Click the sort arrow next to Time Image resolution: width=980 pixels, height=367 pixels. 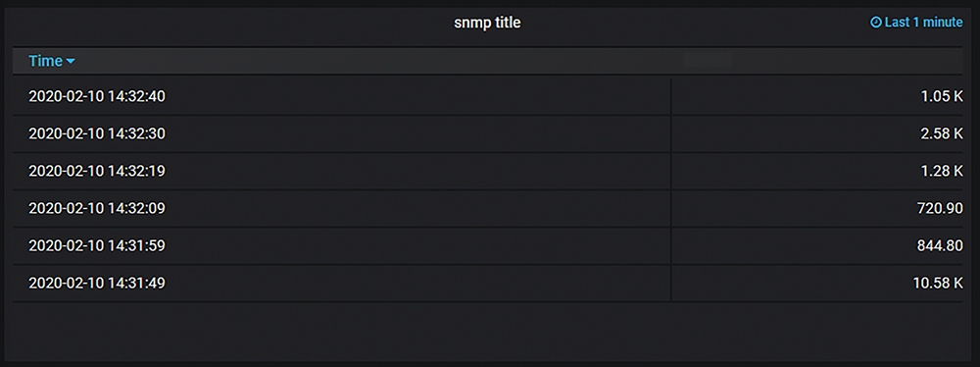tap(71, 62)
